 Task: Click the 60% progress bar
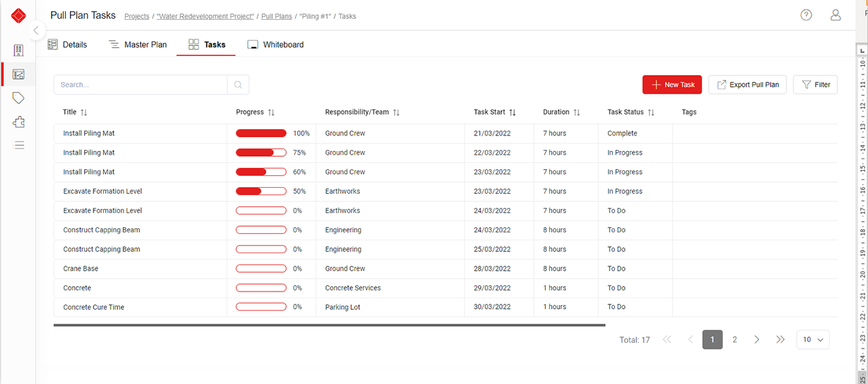tap(261, 172)
